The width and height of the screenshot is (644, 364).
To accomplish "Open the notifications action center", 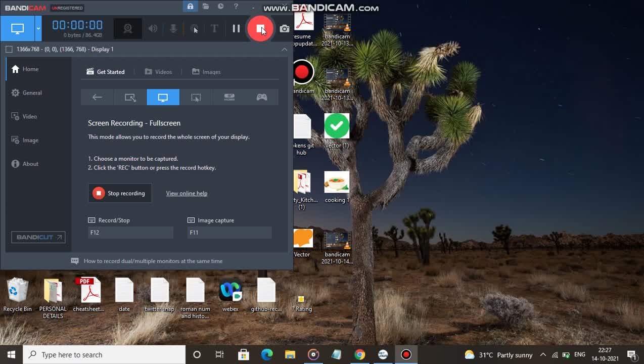I will pyautogui.click(x=631, y=355).
